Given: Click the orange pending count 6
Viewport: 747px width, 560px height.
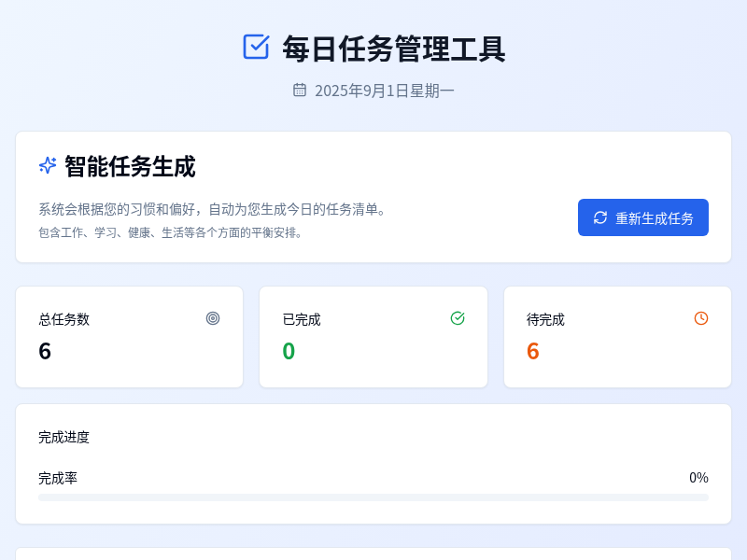Looking at the screenshot, I should (533, 352).
